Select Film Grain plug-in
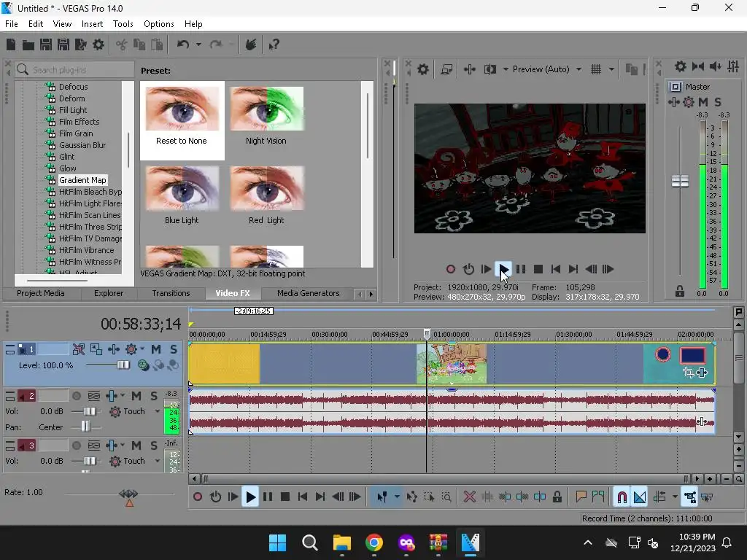The height and width of the screenshot is (560, 747). (76, 133)
